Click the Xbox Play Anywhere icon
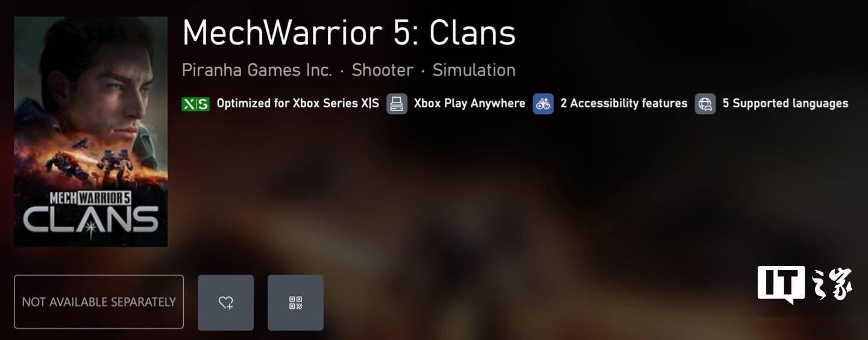Screen dimensions: 868x340 pyautogui.click(x=397, y=104)
